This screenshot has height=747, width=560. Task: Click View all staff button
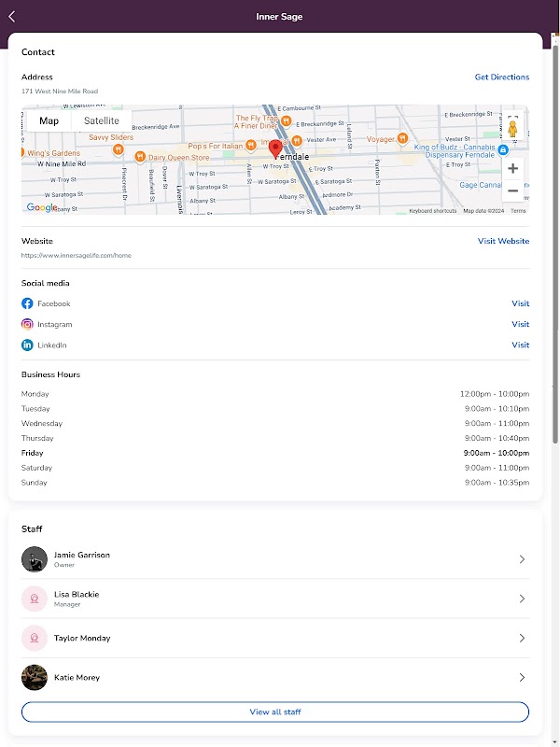click(275, 712)
